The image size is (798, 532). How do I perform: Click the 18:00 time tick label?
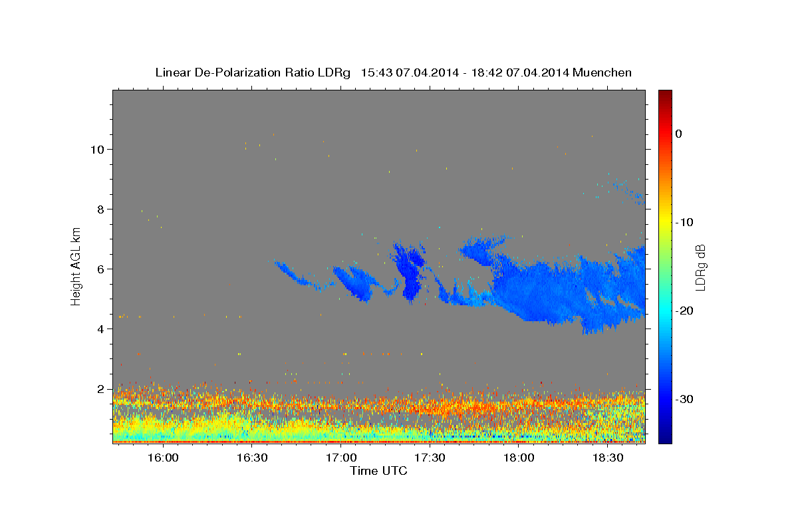(519, 458)
